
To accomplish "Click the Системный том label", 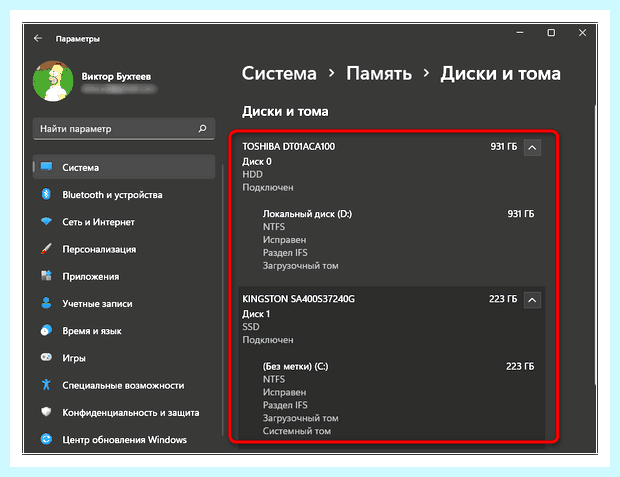I will tap(297, 431).
